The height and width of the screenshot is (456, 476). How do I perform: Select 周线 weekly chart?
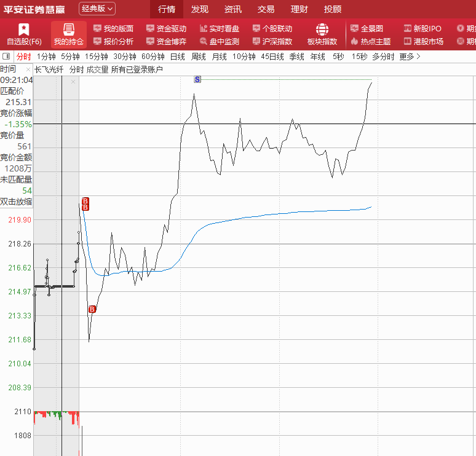pyautogui.click(x=199, y=57)
